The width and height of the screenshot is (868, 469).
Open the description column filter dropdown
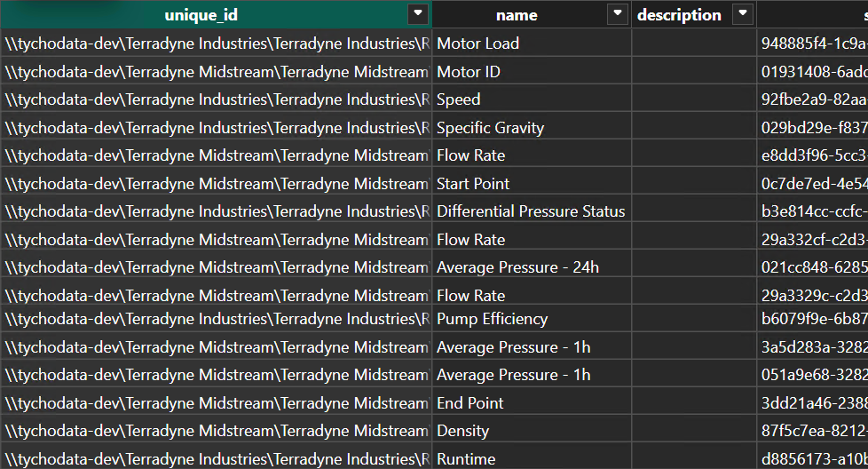pyautogui.click(x=743, y=14)
